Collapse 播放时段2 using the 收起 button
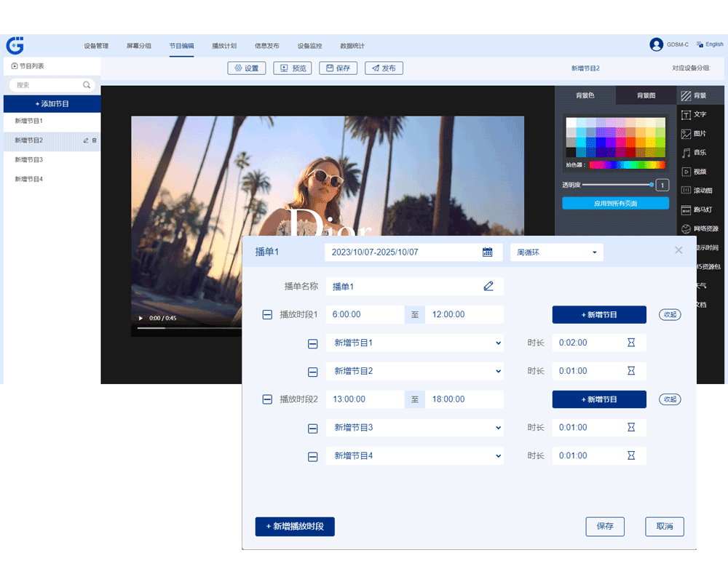This screenshot has height=582, width=728. pyautogui.click(x=670, y=399)
